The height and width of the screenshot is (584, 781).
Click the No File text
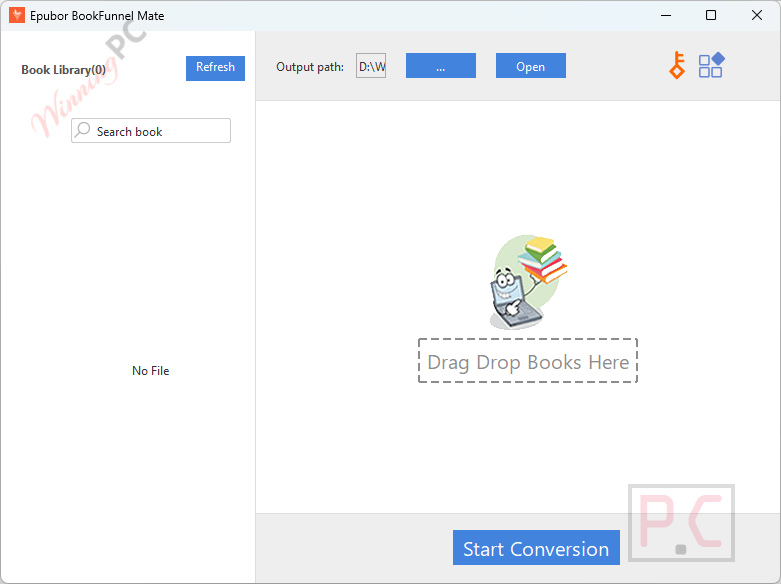(x=150, y=371)
